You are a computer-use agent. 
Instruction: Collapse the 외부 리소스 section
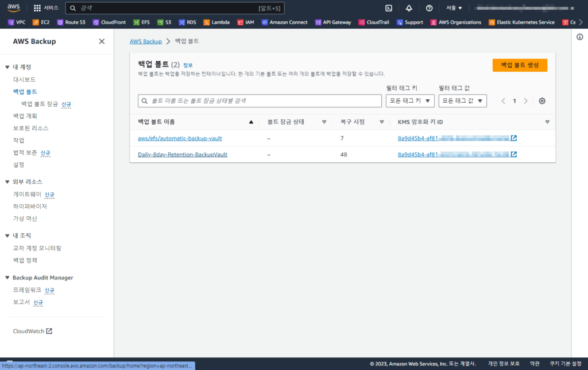(7, 182)
